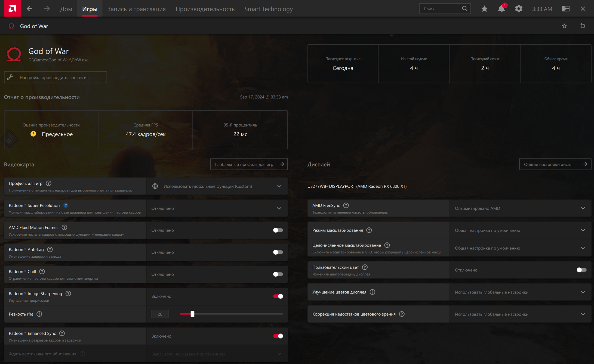The width and height of the screenshot is (594, 364).
Task: Click help icon next to Radeon Chill
Action: 42,272
